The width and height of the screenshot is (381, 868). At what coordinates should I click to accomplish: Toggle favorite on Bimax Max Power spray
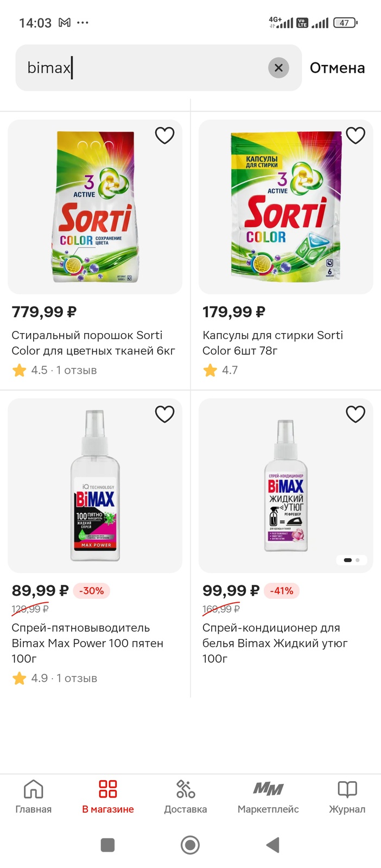point(164,414)
